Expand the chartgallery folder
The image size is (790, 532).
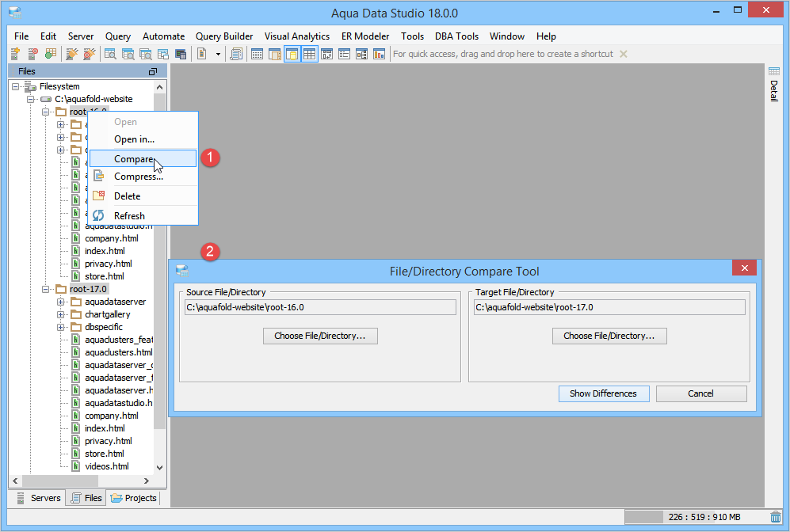point(60,314)
